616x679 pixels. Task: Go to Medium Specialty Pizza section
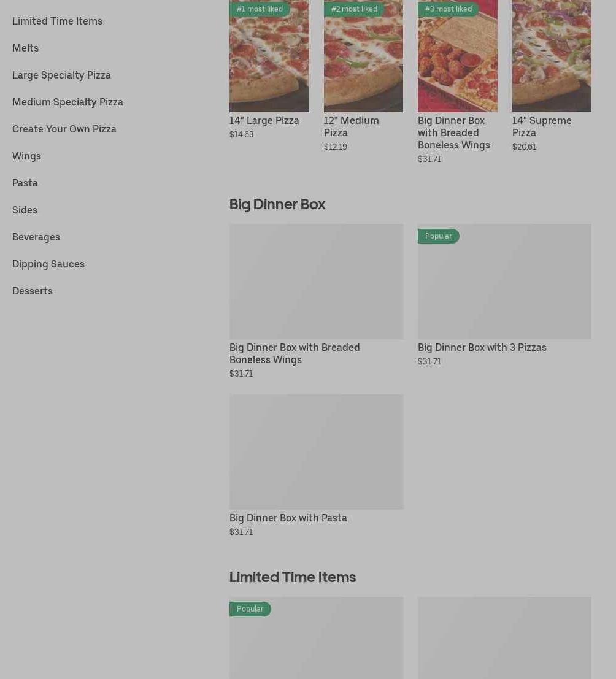[x=67, y=102]
